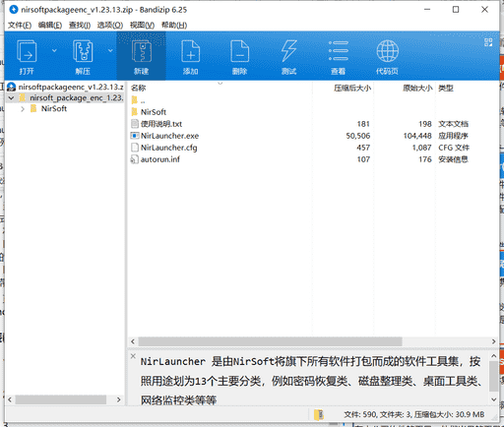
Task: Click original size 104,448 cell
Action: [417, 136]
